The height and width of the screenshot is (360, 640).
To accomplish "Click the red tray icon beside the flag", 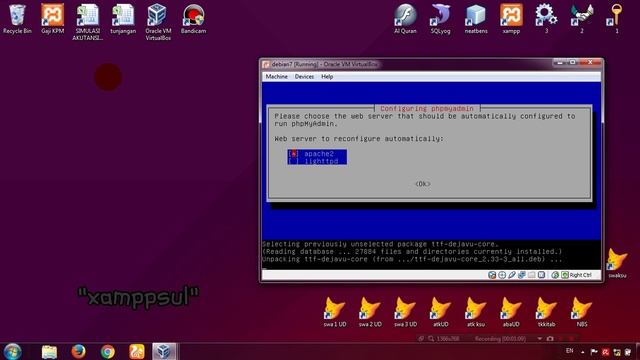I will [606, 352].
